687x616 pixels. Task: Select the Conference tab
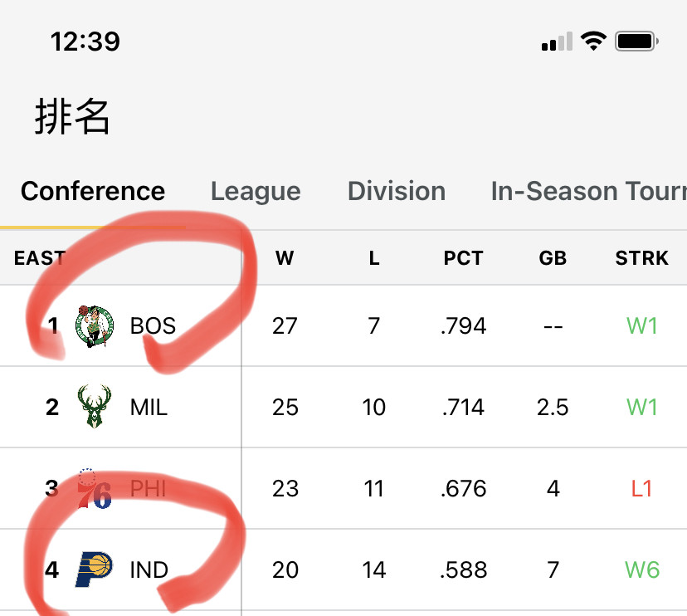pos(93,191)
